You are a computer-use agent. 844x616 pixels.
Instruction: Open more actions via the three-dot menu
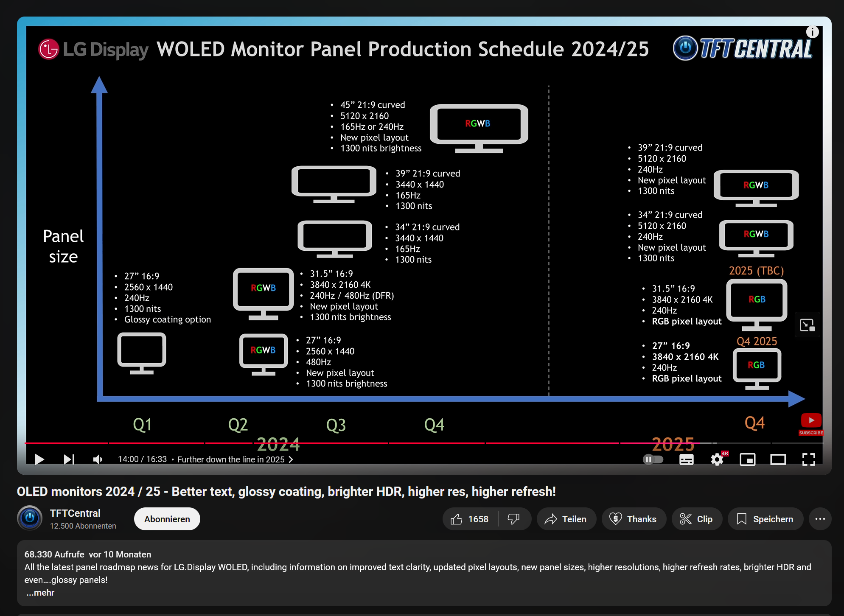click(820, 518)
